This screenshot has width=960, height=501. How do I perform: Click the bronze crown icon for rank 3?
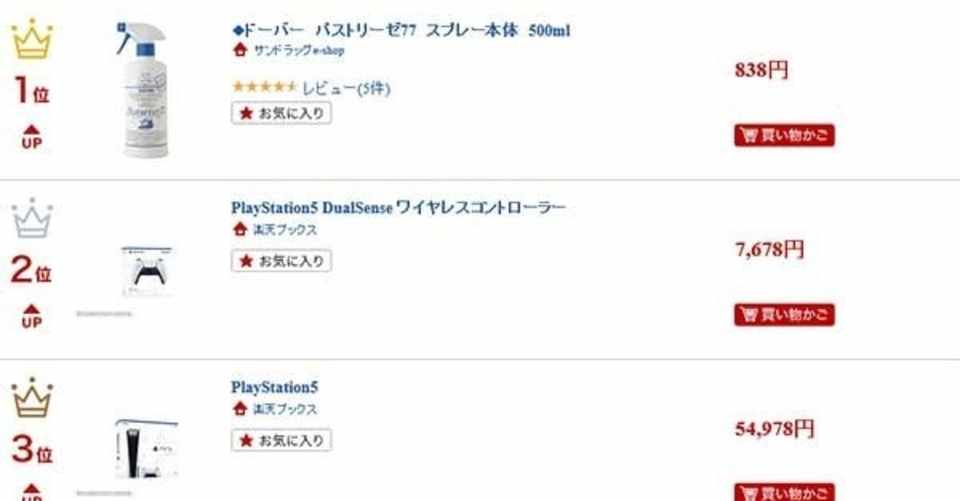pyautogui.click(x=32, y=397)
